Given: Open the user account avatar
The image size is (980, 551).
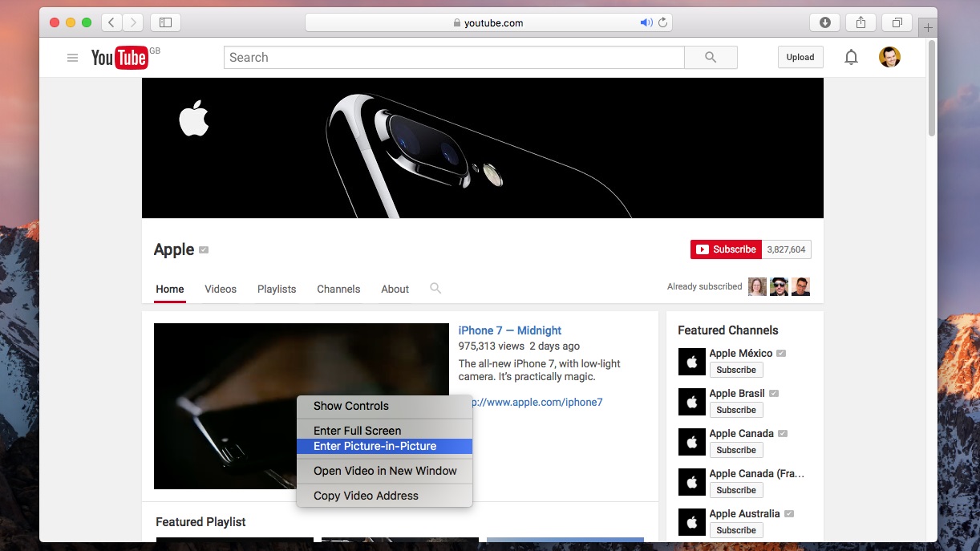Looking at the screenshot, I should (x=889, y=57).
